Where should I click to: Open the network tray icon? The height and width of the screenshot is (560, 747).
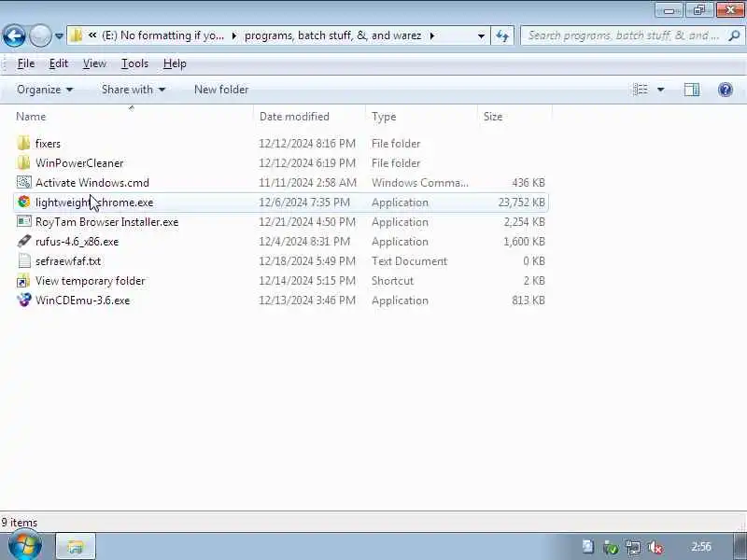point(633,548)
